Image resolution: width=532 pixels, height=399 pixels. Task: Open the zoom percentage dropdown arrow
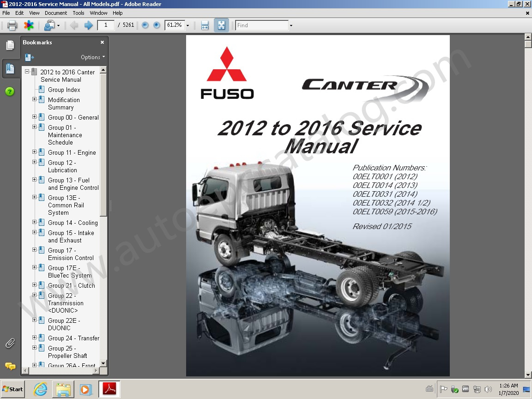187,25
